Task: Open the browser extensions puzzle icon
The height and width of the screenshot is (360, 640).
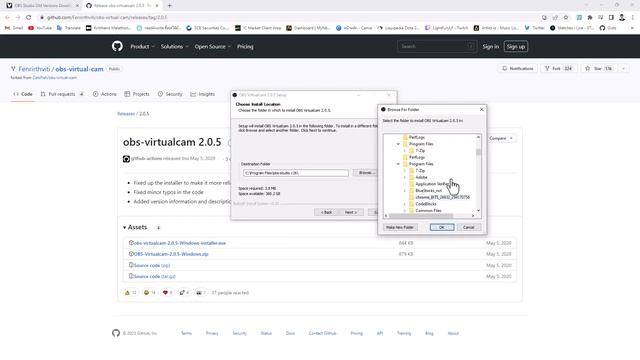Action: 590,18
